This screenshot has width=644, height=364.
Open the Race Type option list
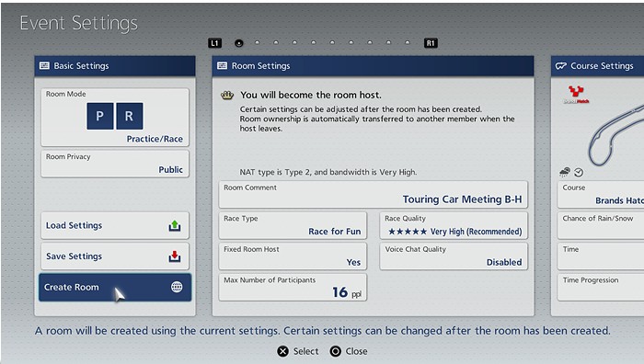tap(293, 225)
